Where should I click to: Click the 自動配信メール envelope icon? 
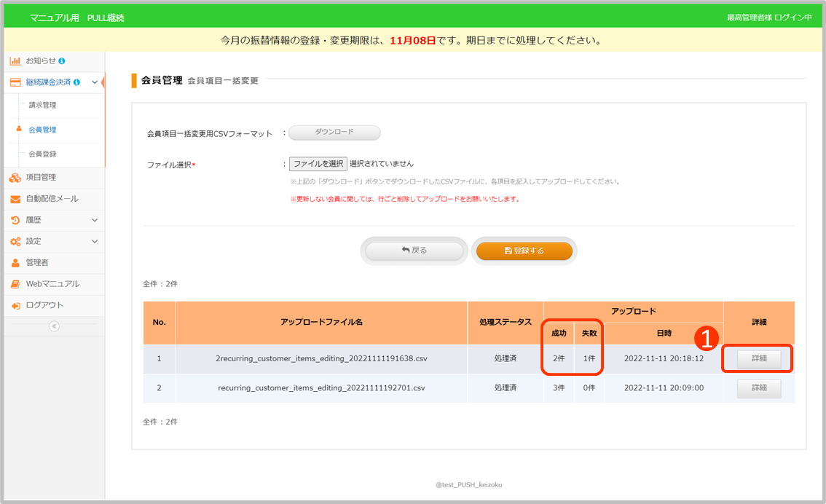15,199
